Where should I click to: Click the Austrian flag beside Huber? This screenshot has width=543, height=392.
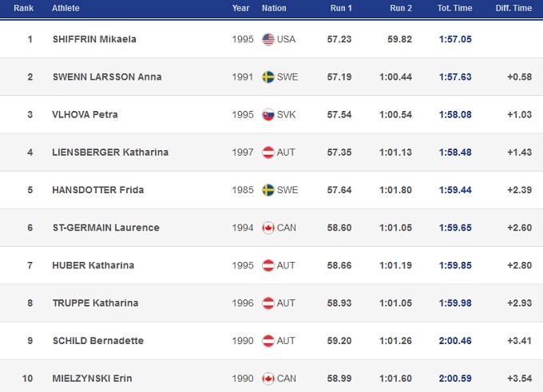(268, 265)
